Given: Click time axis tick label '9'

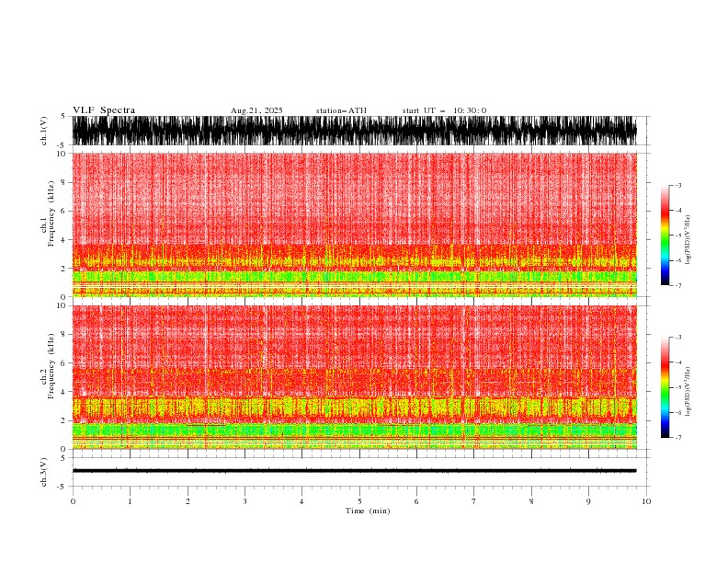Looking at the screenshot, I should point(588,501).
